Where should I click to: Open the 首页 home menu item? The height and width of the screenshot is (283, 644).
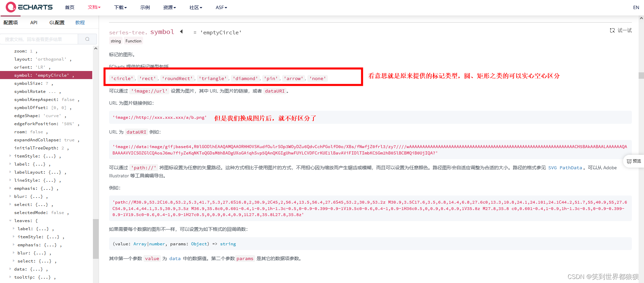[70, 7]
